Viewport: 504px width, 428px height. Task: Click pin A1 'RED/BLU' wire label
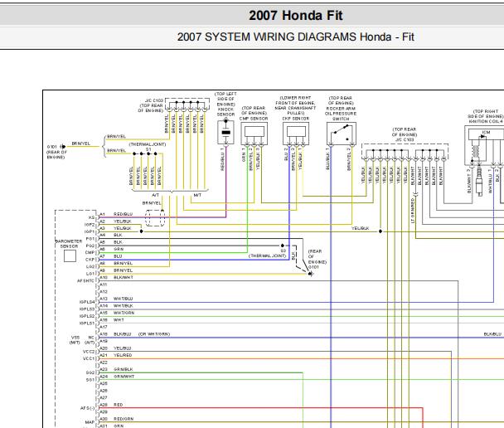click(123, 214)
